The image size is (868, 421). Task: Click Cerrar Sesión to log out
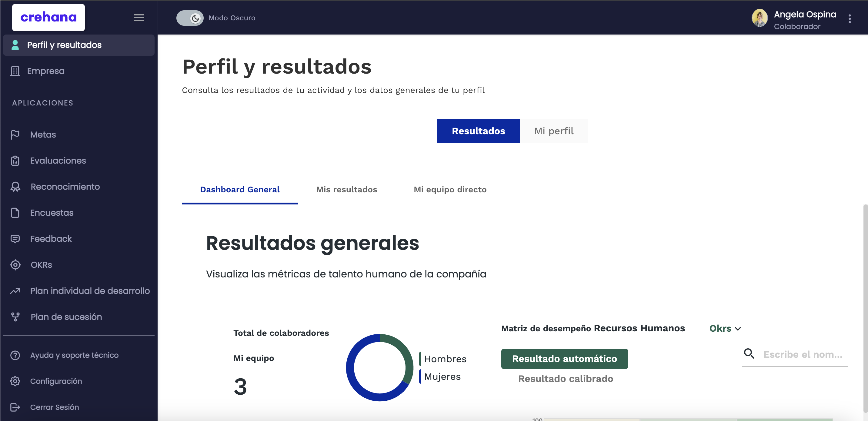pos(54,407)
